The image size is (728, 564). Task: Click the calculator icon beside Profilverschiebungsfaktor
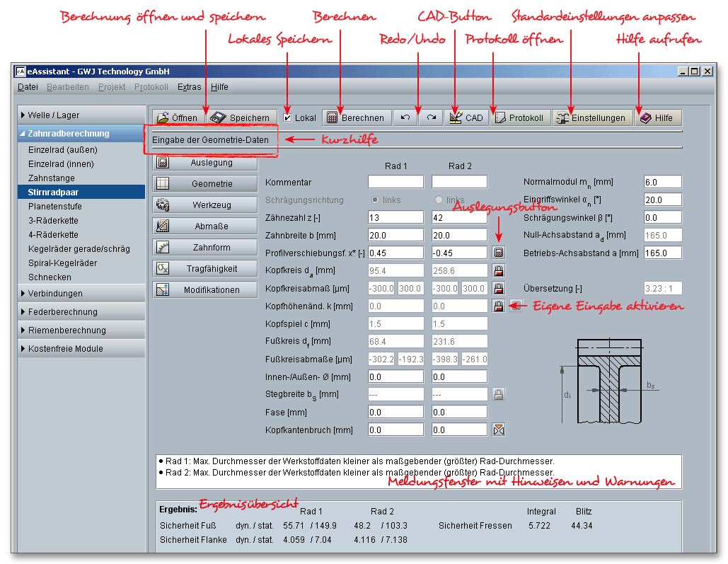coord(499,253)
